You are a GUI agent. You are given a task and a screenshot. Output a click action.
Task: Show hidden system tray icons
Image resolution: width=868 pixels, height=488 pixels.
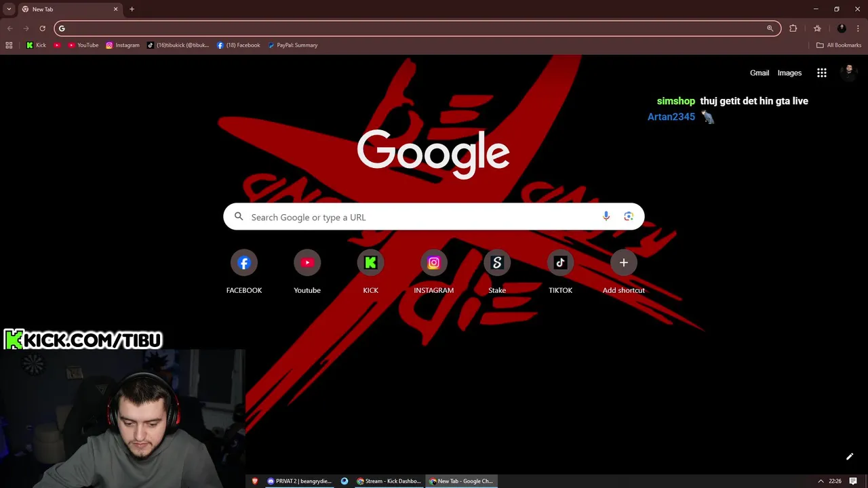[821, 481]
